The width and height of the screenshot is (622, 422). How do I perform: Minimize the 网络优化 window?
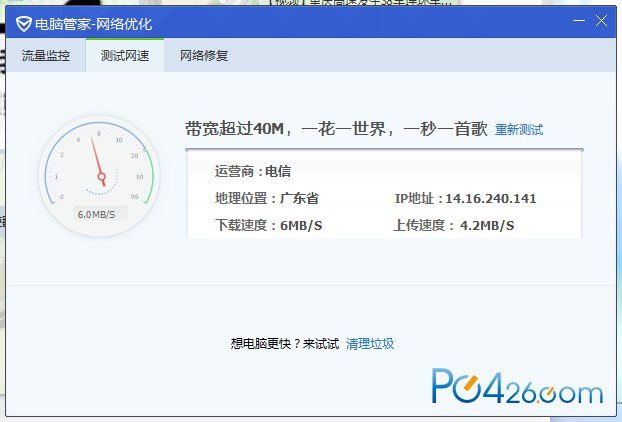click(x=579, y=21)
